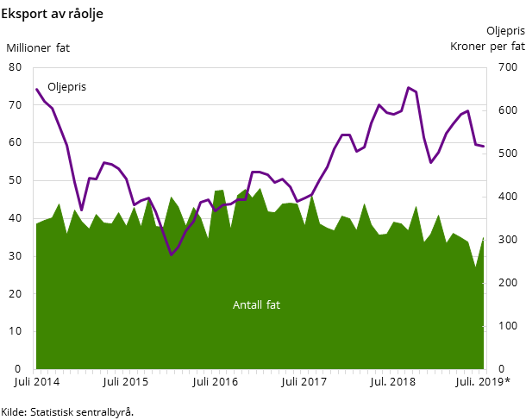526x420 pixels.
Task: Click the middle tick mark on the x-axis
Action: 260,373
